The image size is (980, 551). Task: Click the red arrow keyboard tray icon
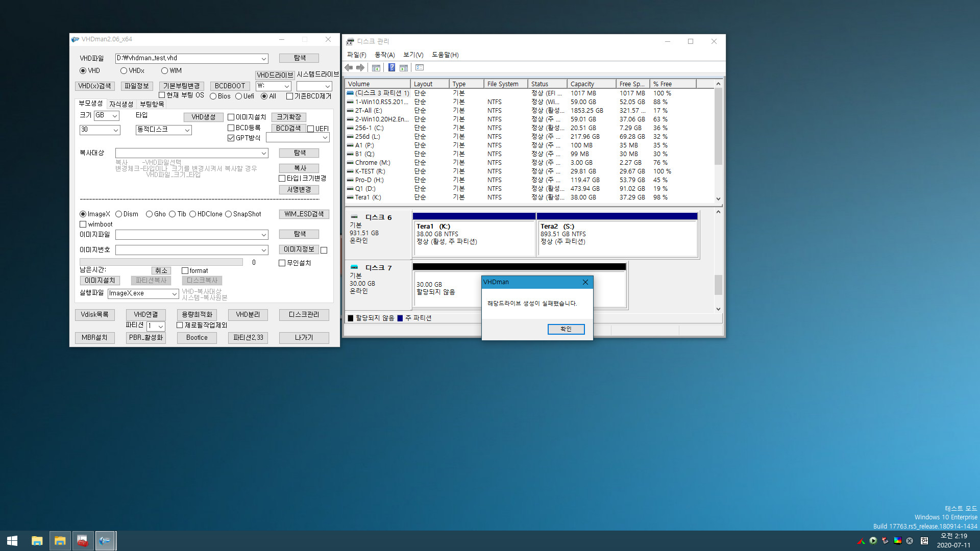point(885,541)
